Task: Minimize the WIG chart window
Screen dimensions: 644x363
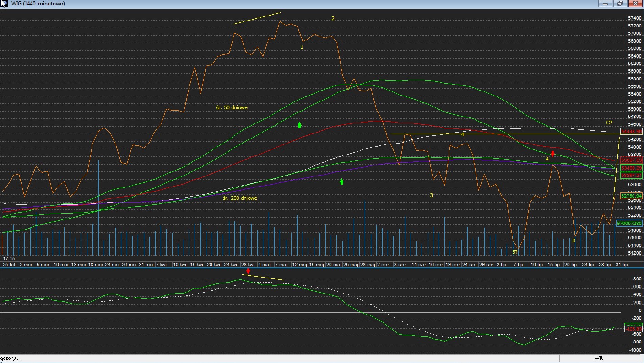Action: 606,4
